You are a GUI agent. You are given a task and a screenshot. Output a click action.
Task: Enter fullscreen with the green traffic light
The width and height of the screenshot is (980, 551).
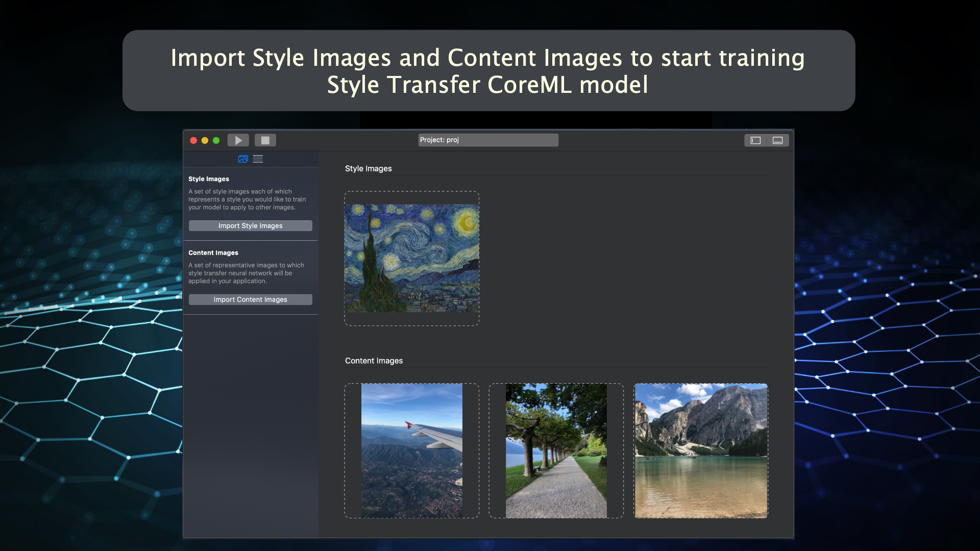pos(216,140)
